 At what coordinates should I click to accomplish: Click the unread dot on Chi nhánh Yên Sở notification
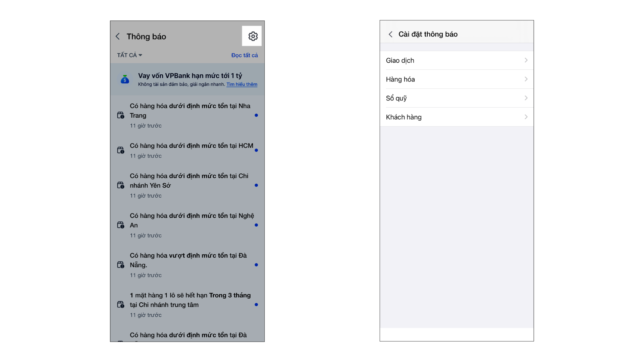point(256,185)
